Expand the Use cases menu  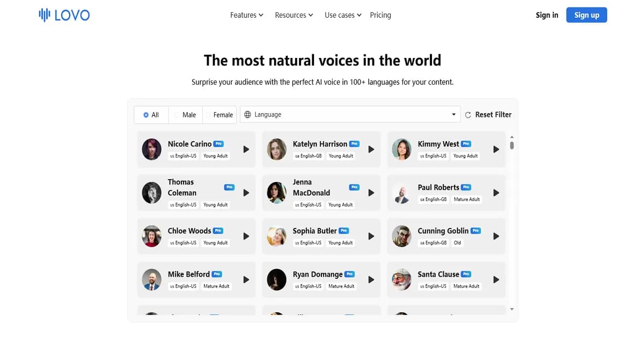coord(343,15)
